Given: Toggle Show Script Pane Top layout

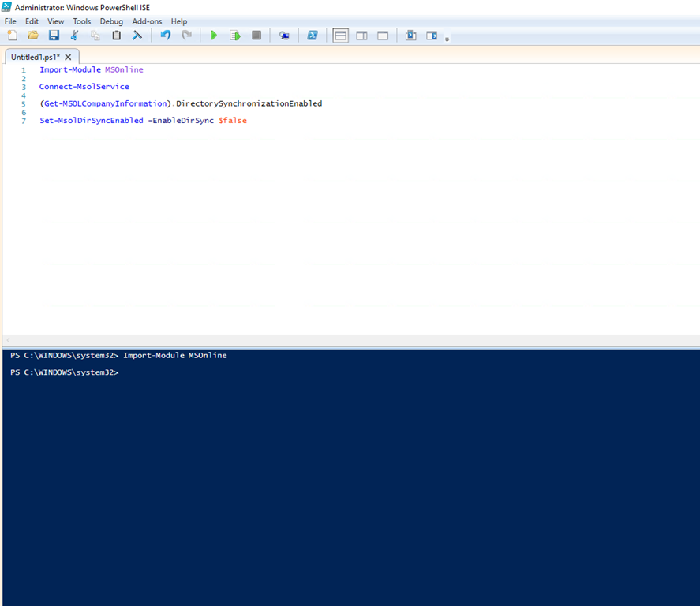Looking at the screenshot, I should [340, 35].
